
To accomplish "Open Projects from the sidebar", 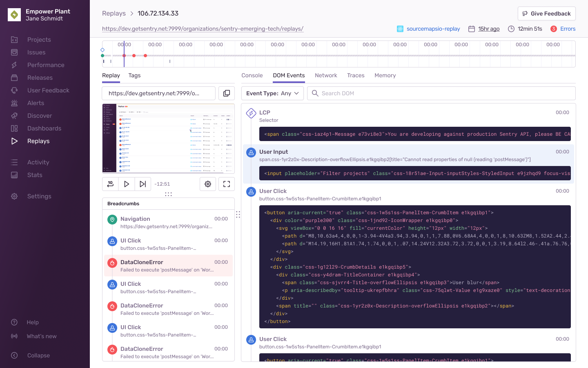I will [39, 39].
